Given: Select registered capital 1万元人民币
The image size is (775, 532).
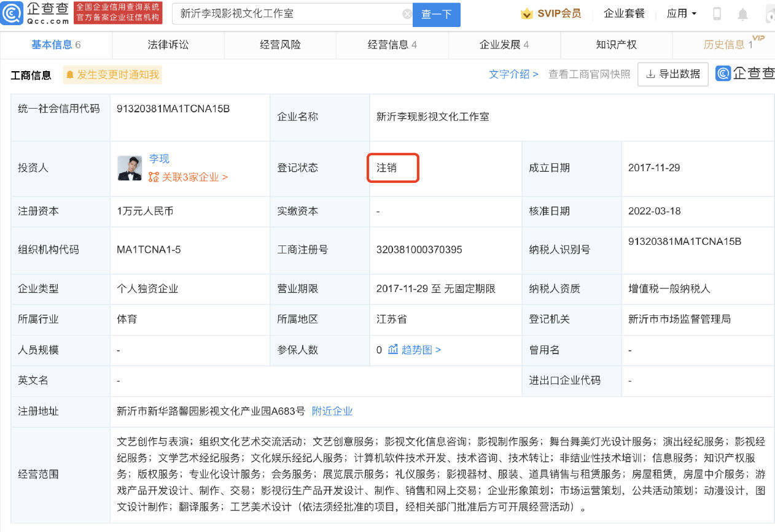Looking at the screenshot, I should pos(145,211).
